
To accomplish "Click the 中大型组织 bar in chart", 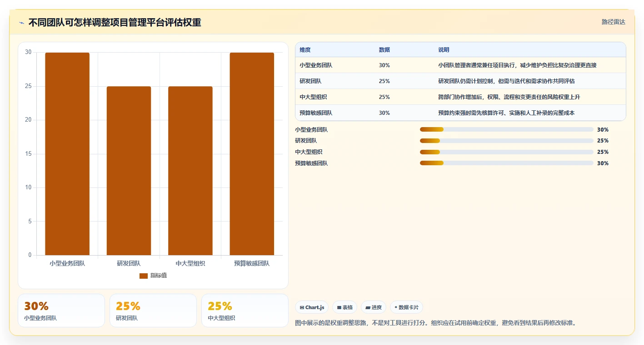I will pos(190,171).
